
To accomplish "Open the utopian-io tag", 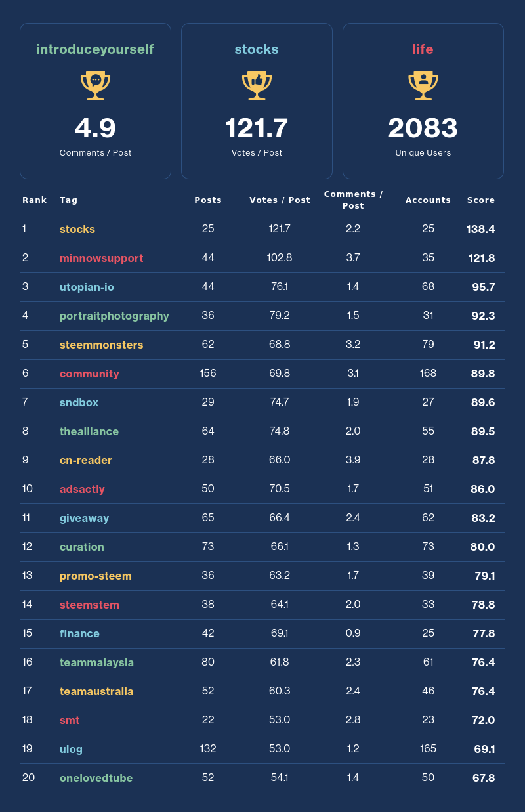I will pyautogui.click(x=87, y=287).
